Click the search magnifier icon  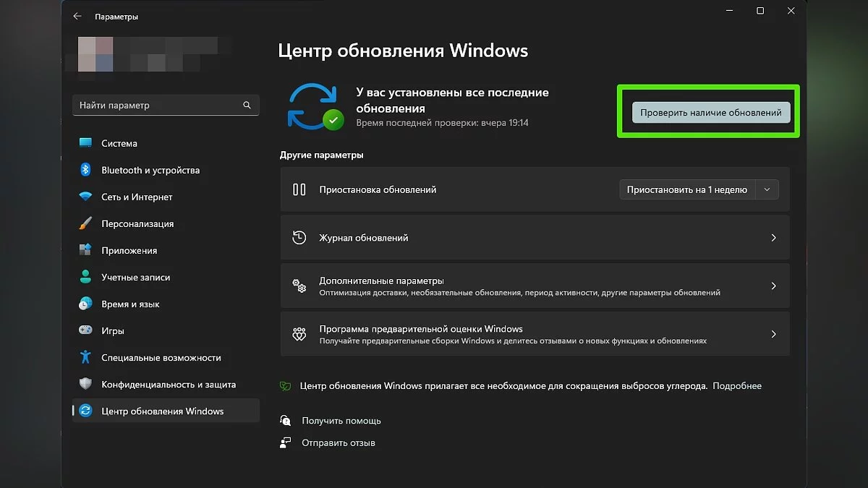247,105
